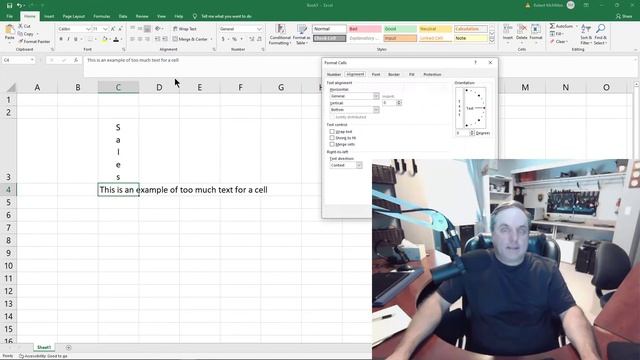Apply the Note cell style

point(471,38)
